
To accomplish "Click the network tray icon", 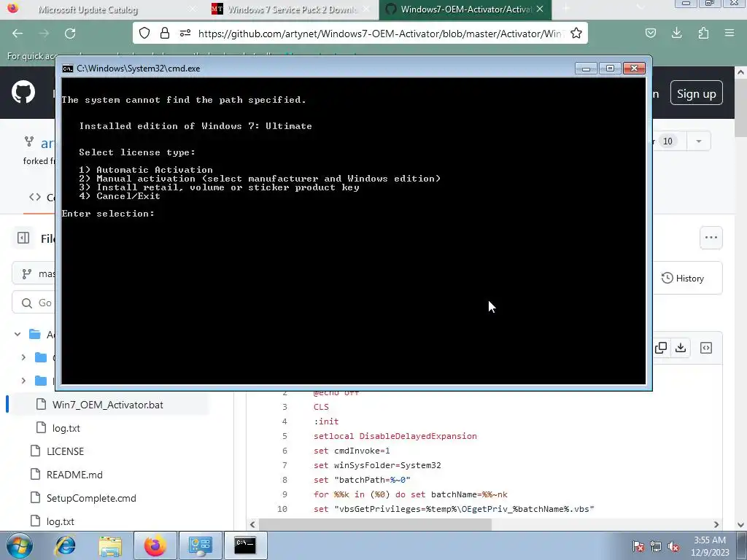I will (656, 546).
